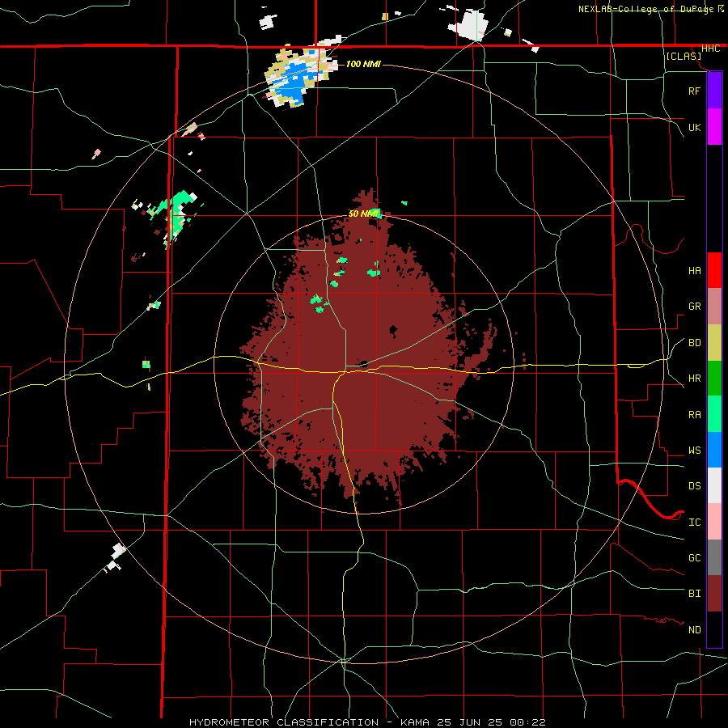Screen dimensions: 728x728
Task: Click the 'UK' legend label
Action: point(694,127)
